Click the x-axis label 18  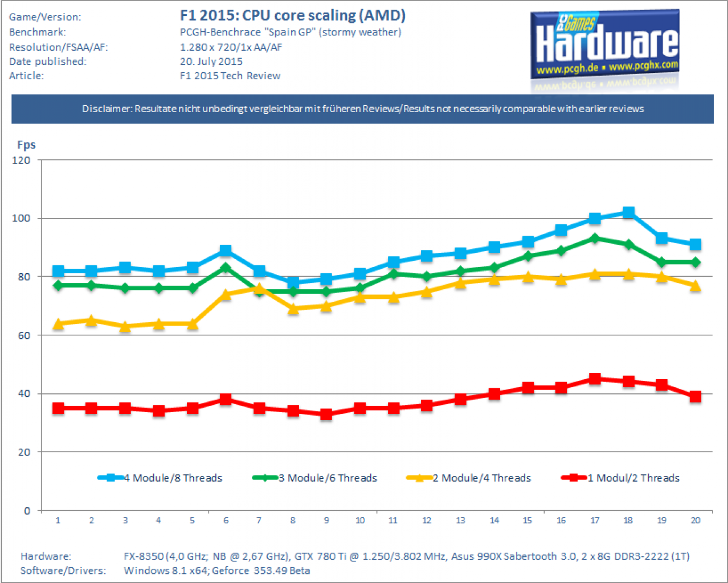(628, 520)
